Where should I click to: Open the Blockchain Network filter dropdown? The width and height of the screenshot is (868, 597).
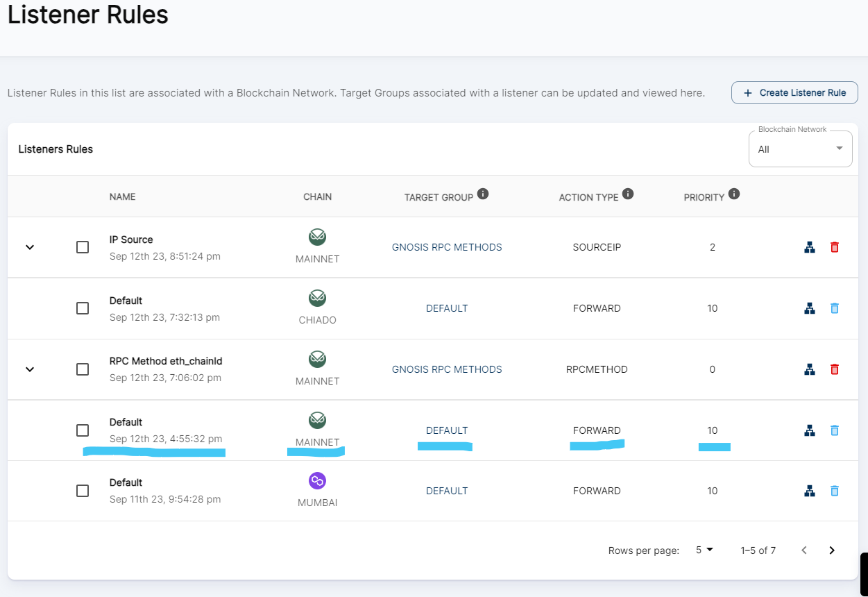[801, 149]
